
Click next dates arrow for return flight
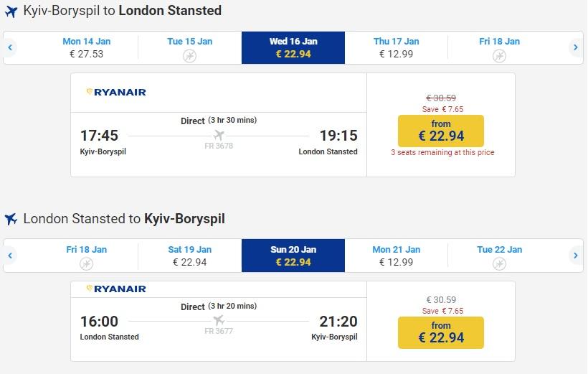(575, 256)
